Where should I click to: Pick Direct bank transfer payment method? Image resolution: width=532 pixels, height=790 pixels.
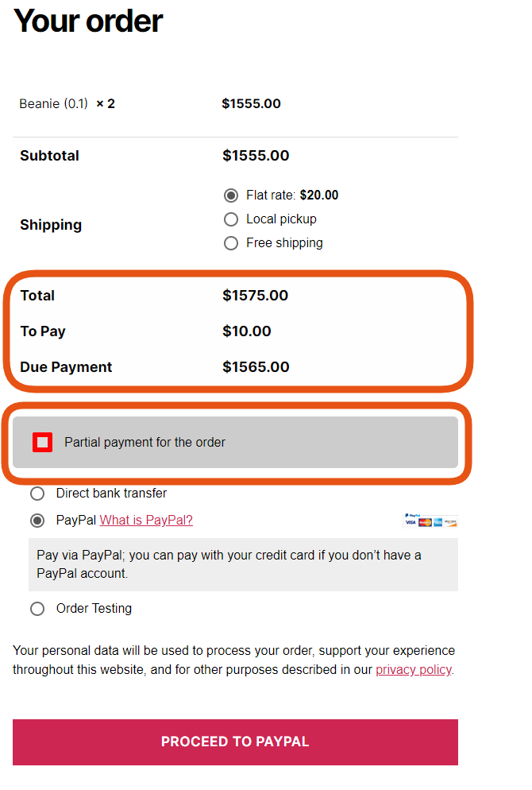[37, 494]
